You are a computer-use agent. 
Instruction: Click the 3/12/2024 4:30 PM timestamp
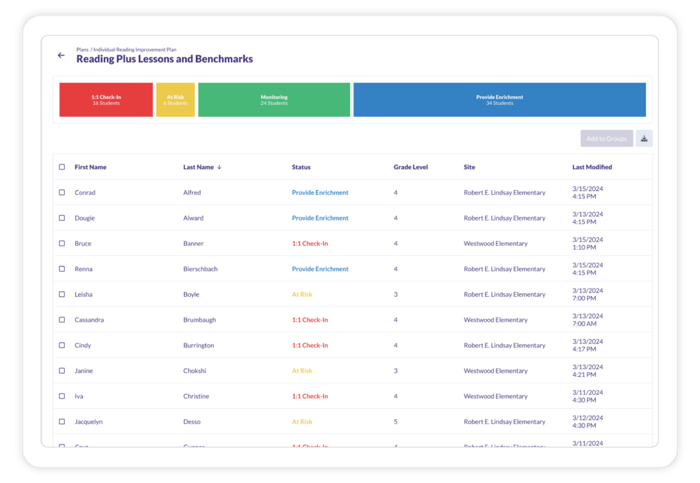(x=588, y=421)
